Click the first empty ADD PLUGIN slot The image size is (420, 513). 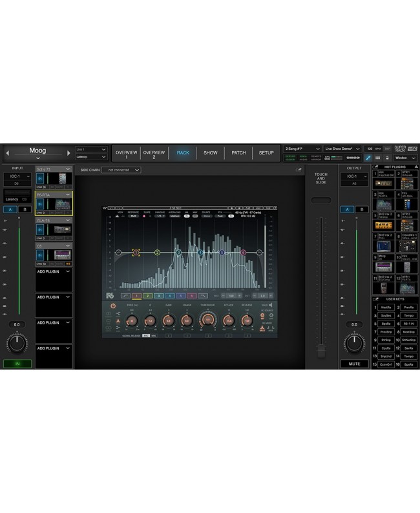pos(54,280)
